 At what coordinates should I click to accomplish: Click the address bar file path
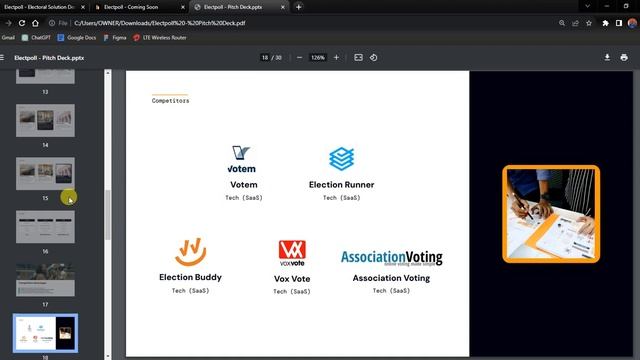coord(160,23)
